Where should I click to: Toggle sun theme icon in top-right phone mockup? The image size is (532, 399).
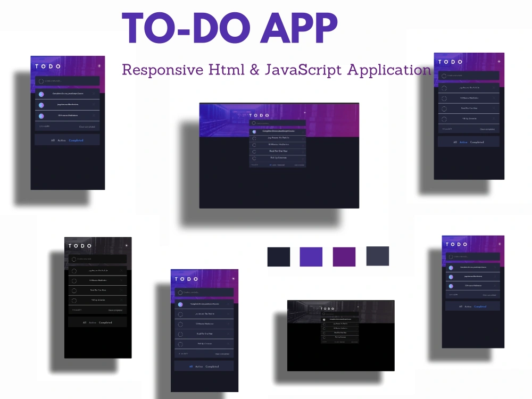[499, 61]
